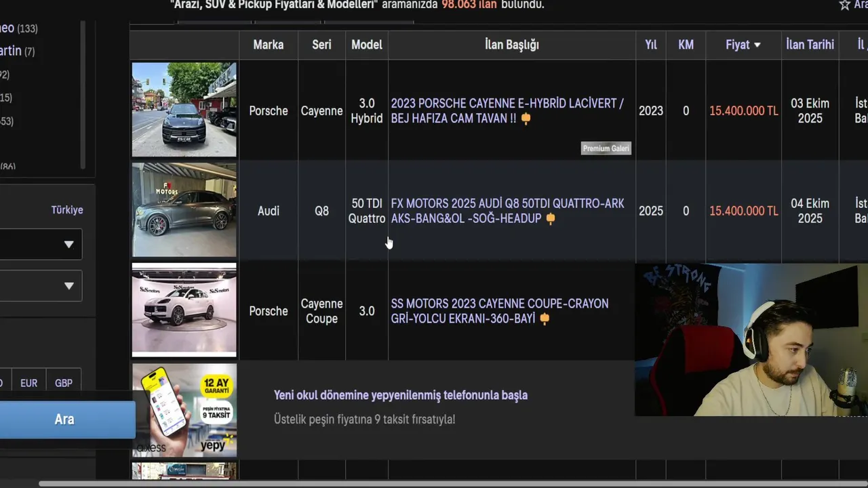The image size is (868, 488).
Task: Open the yepy phone advertisement image
Action: click(184, 409)
